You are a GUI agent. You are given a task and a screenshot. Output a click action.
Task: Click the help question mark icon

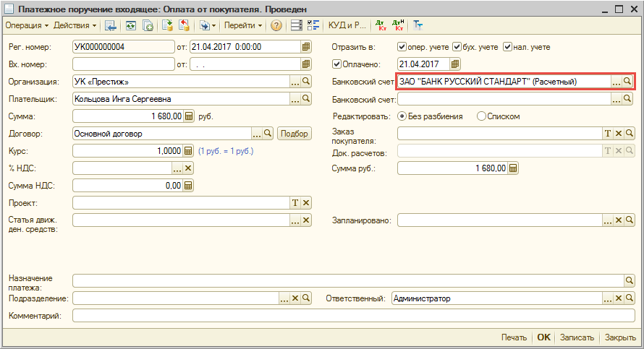pos(276,25)
